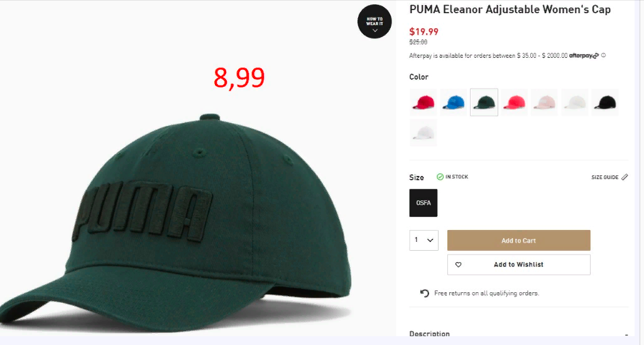
Task: Select the blue cap color
Action: click(x=454, y=102)
